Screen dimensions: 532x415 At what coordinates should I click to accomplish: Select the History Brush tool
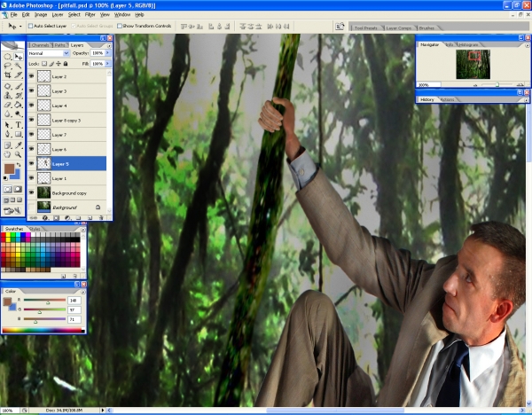(18, 96)
